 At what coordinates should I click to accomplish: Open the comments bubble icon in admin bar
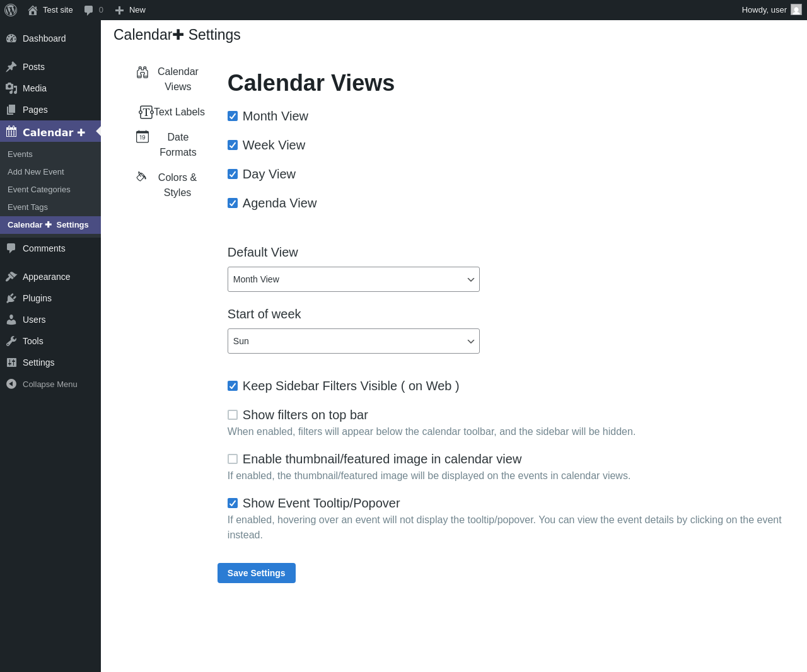(89, 10)
